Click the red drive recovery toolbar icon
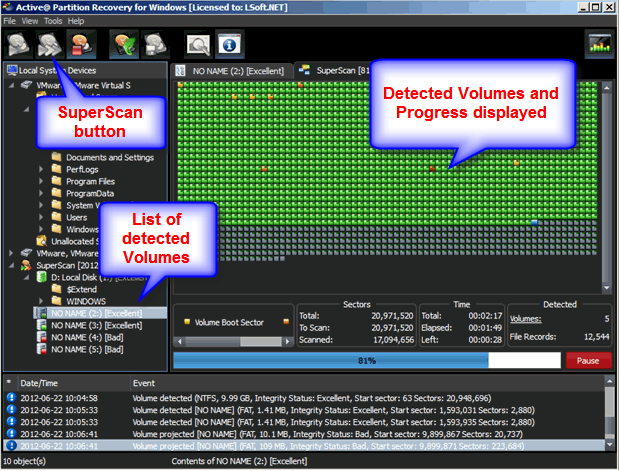 coord(80,44)
